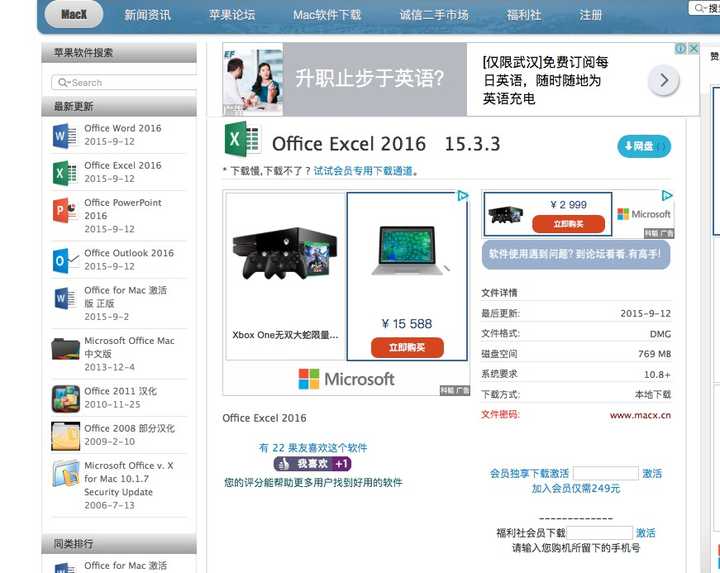
Task: Click the Microsoft Office v. X icon
Action: click(66, 473)
